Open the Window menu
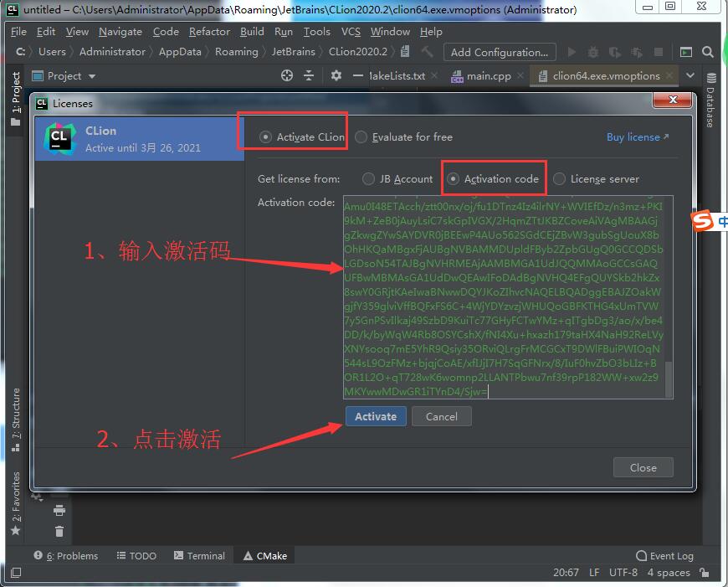The image size is (728, 587). pos(390,32)
